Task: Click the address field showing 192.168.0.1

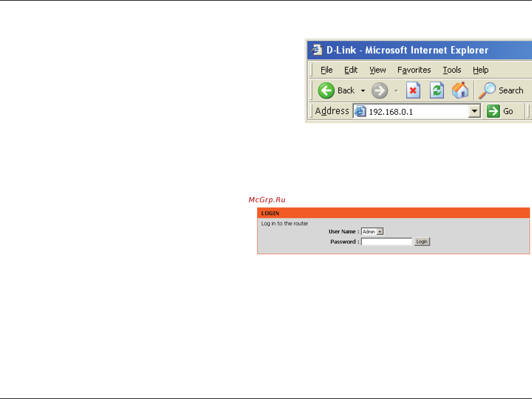Action: tap(417, 111)
